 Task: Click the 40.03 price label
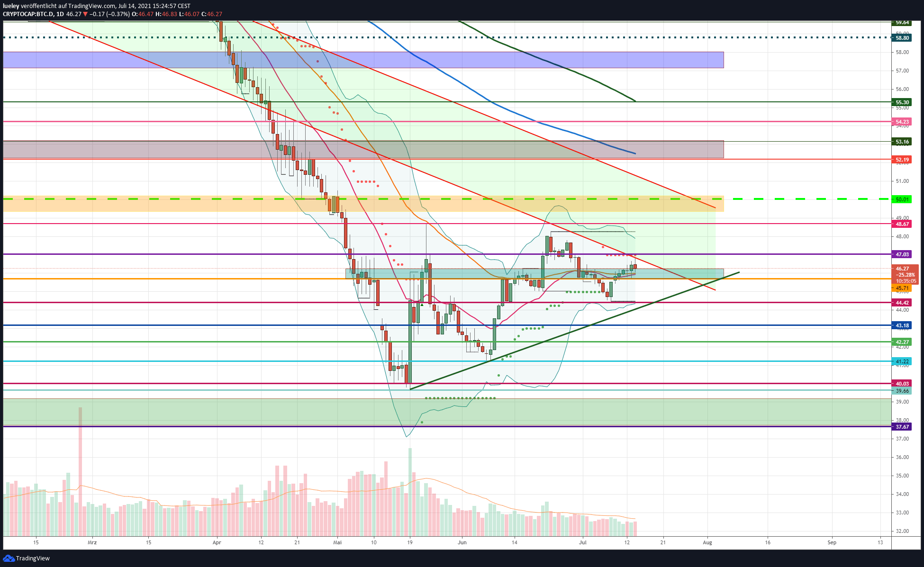tap(902, 384)
